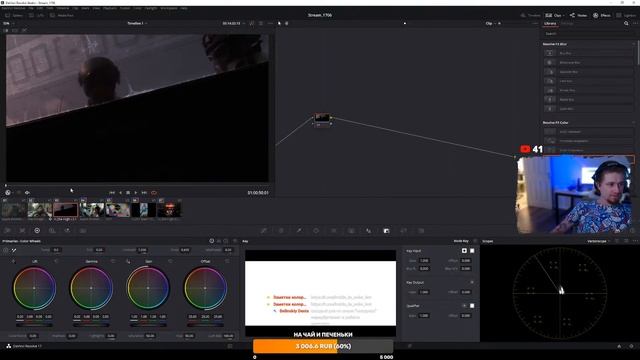This screenshot has height=360, width=640.
Task: Open the Color Match palette
Action: click(x=22, y=231)
